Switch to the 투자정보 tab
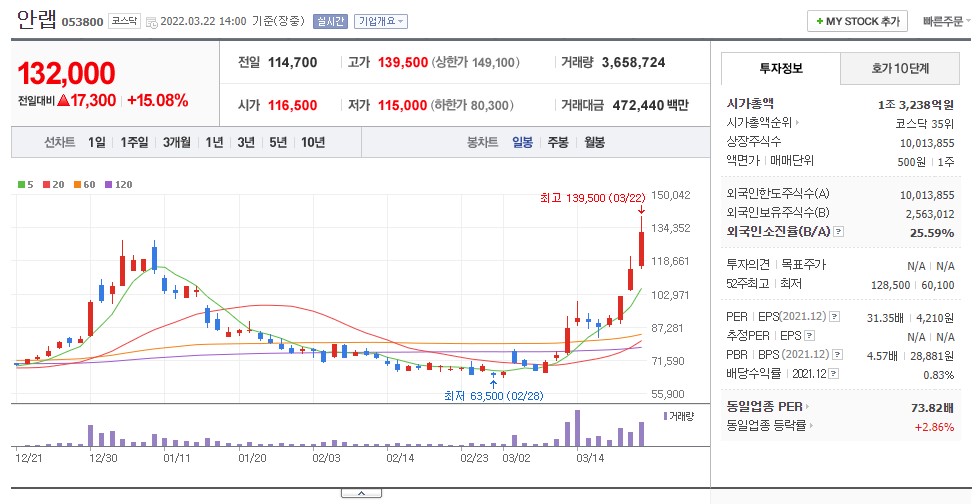Image resolution: width=979 pixels, height=504 pixels. click(781, 68)
